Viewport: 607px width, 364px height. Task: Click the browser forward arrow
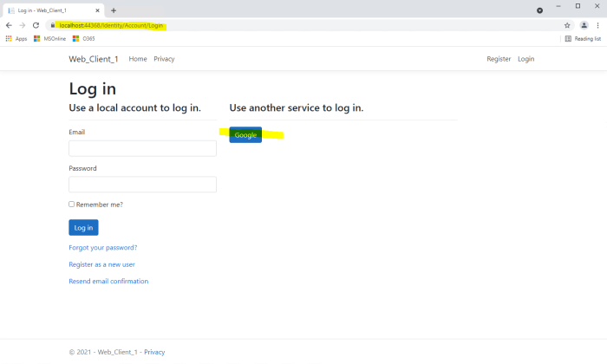click(23, 25)
